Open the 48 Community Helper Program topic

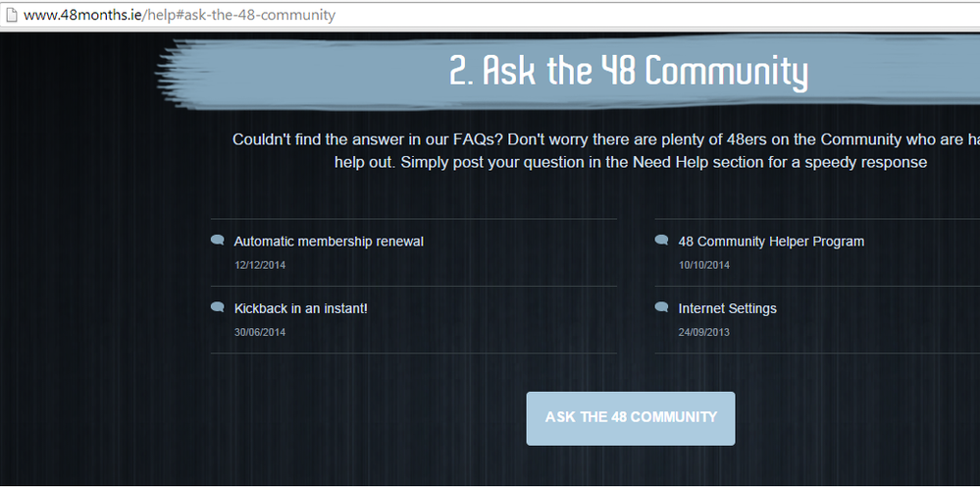tap(771, 242)
